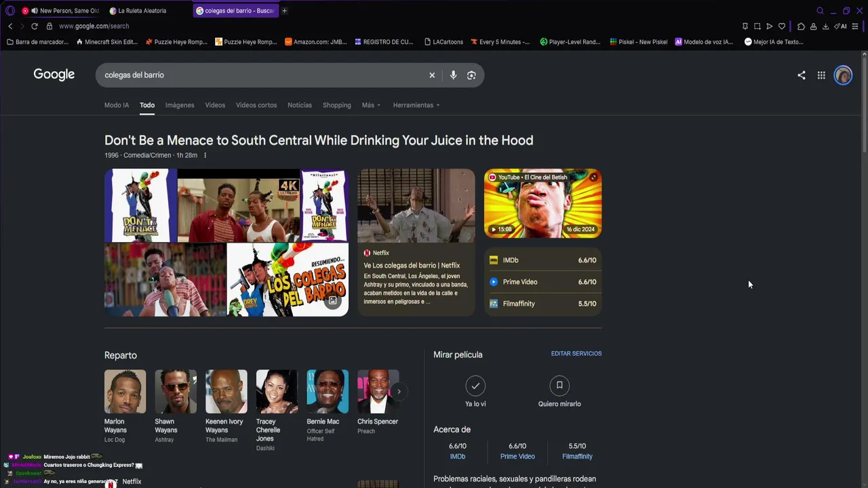Image resolution: width=868 pixels, height=488 pixels.
Task: Select the Shopping search tab
Action: [x=337, y=105]
